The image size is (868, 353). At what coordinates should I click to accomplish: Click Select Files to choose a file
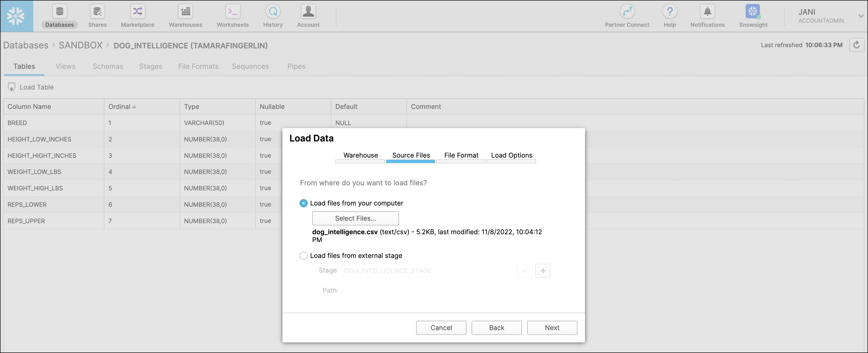click(x=355, y=218)
